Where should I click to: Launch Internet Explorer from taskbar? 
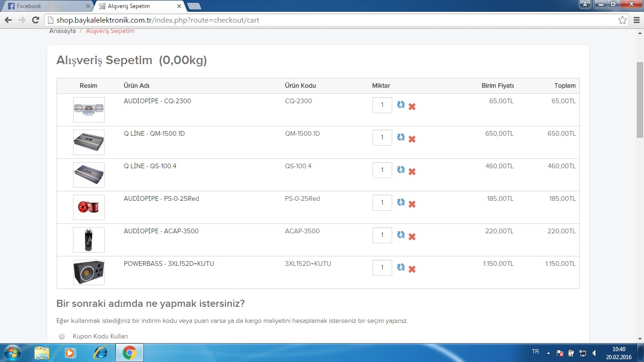(x=100, y=353)
